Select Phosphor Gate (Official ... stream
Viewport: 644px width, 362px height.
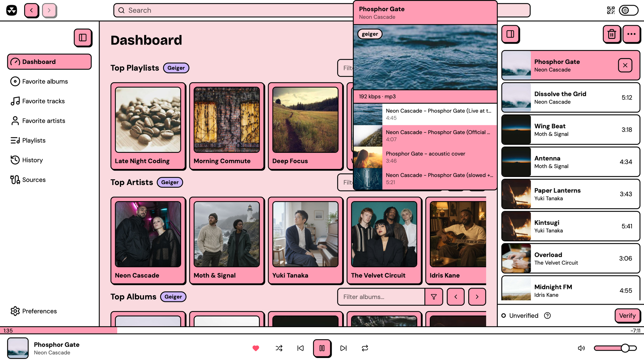click(x=425, y=136)
